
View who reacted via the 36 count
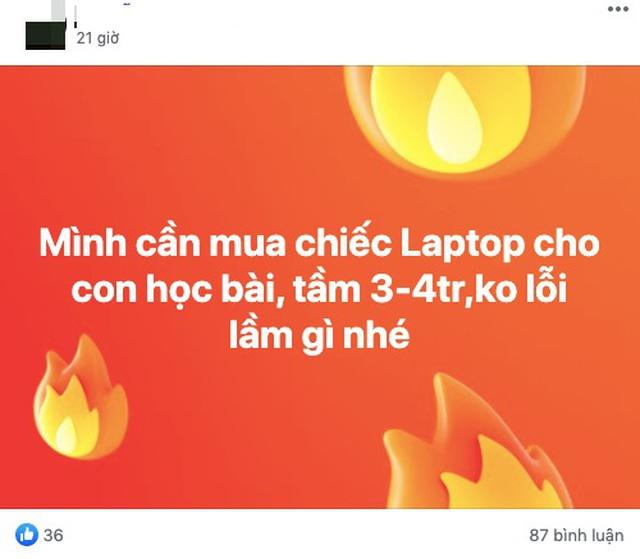click(x=53, y=535)
